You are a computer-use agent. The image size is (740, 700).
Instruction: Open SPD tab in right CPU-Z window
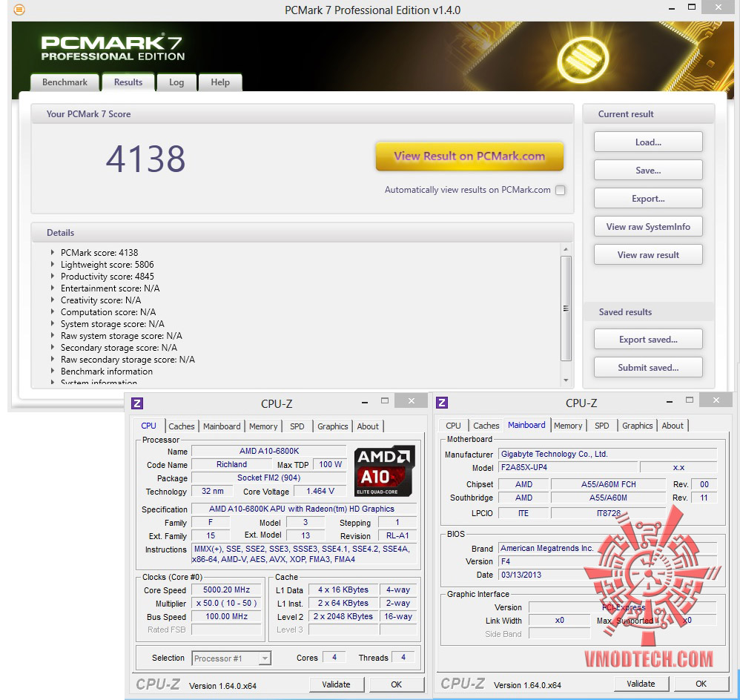(602, 426)
